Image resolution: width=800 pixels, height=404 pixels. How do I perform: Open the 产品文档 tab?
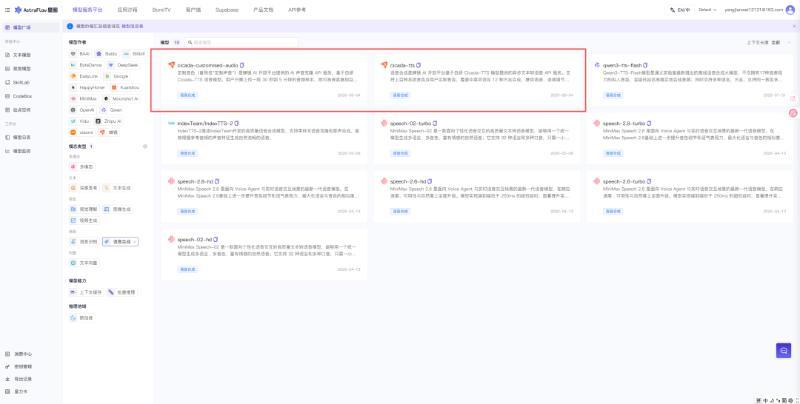point(261,10)
